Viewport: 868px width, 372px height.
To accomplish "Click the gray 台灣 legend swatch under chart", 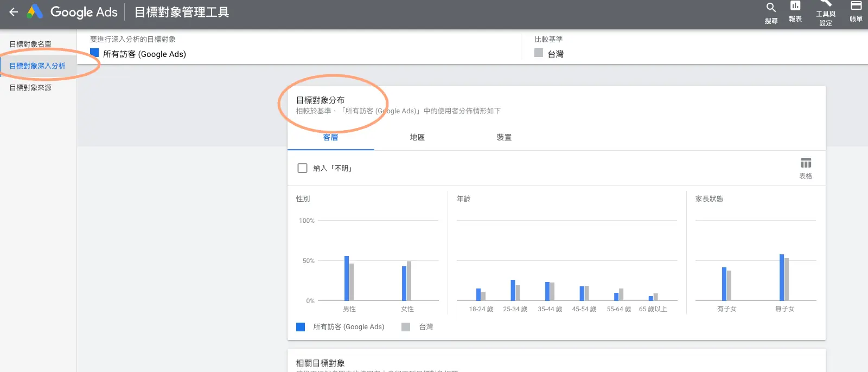I will pos(406,327).
